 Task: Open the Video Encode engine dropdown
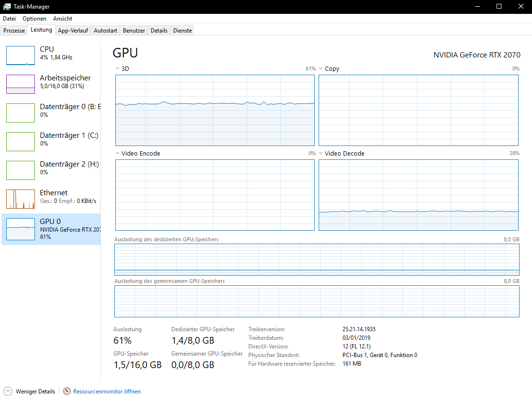[x=117, y=153]
